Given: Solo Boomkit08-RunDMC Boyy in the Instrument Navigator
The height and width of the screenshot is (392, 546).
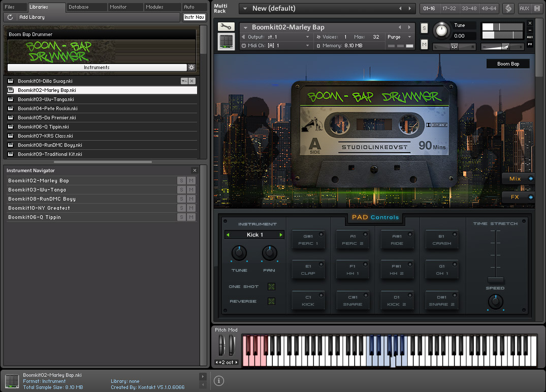Looking at the screenshot, I should point(181,199).
